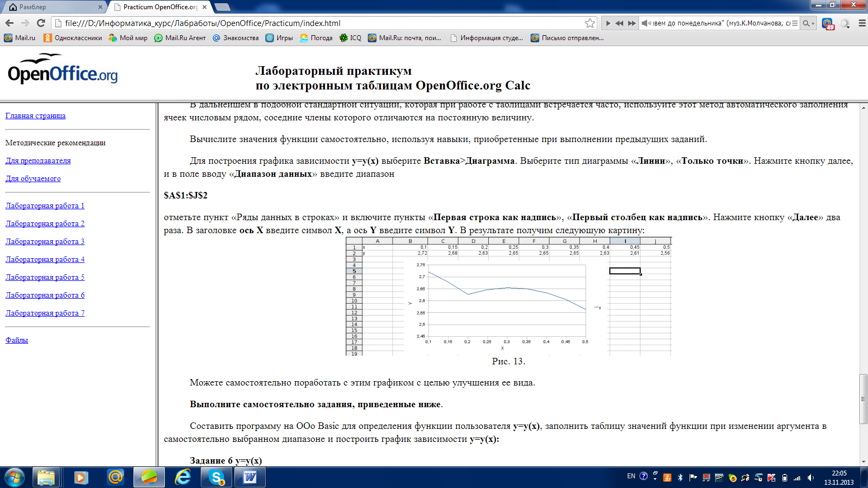Open the clock showing 22:05

[x=839, y=478]
